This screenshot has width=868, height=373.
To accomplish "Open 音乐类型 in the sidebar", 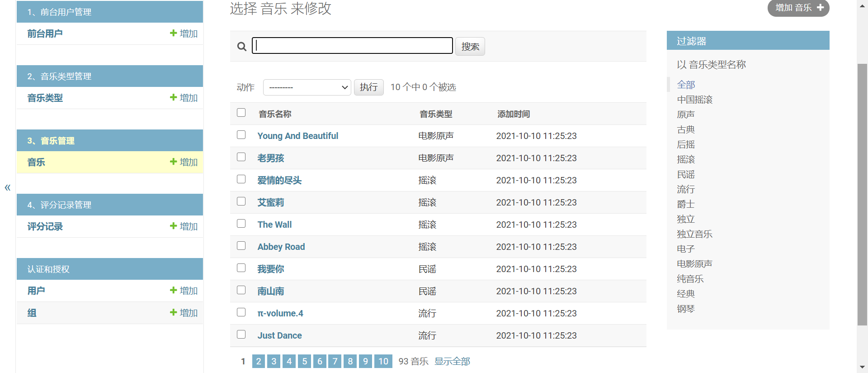I will pyautogui.click(x=45, y=98).
